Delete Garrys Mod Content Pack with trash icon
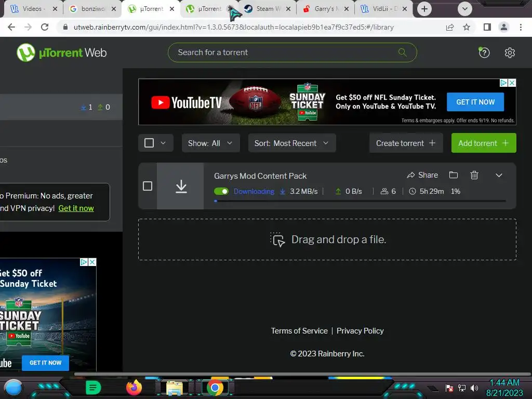This screenshot has width=532, height=399. (474, 175)
